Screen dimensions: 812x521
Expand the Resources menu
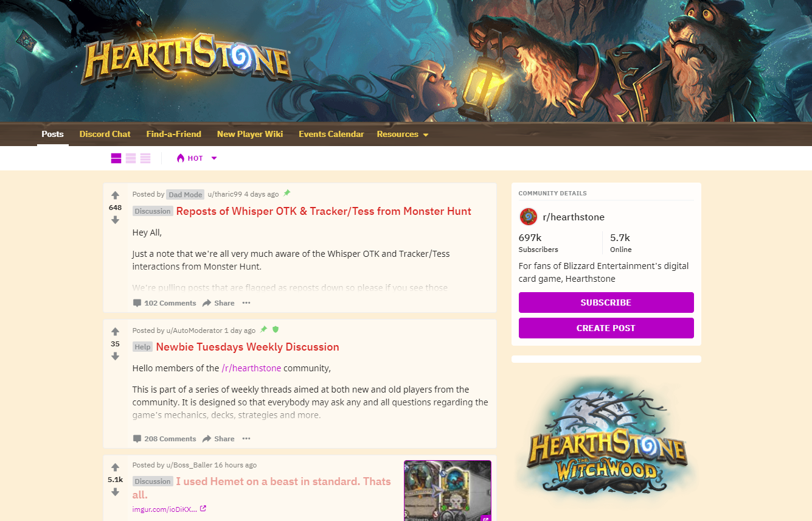click(x=403, y=134)
